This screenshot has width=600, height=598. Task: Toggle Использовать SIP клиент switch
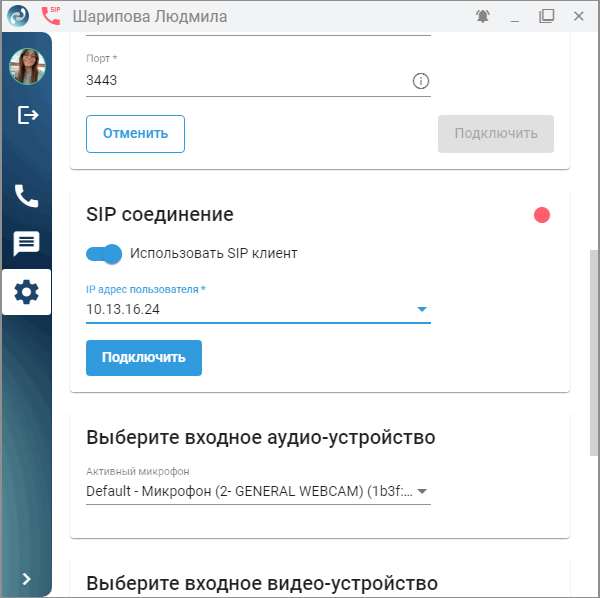pos(104,254)
